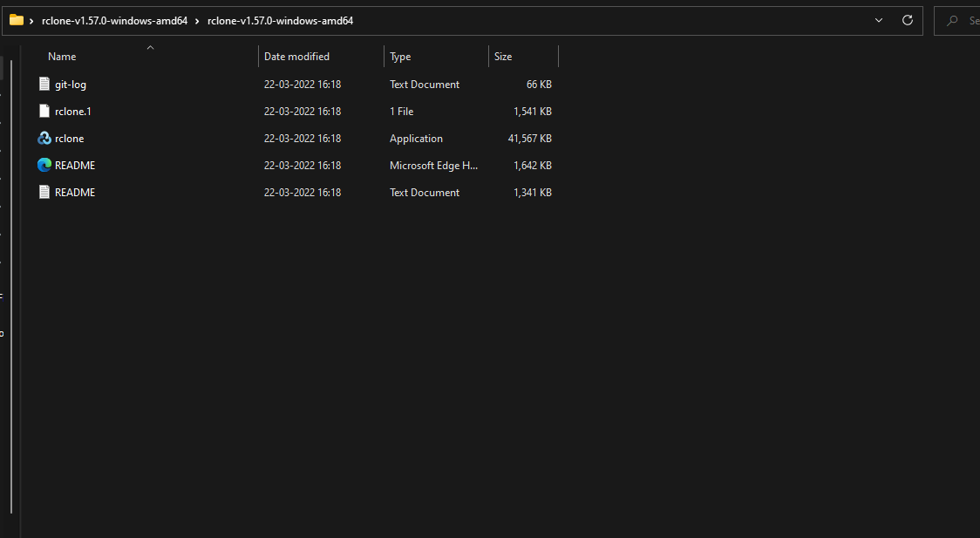
Task: Click the 'Application' type cell
Action: click(x=416, y=138)
